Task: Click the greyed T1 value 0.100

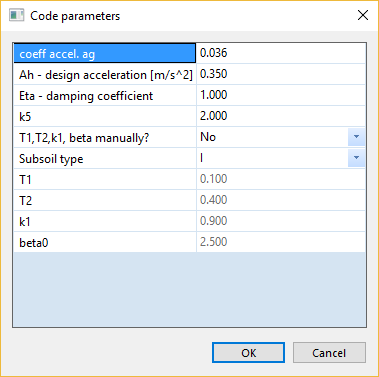Action: [x=281, y=179]
